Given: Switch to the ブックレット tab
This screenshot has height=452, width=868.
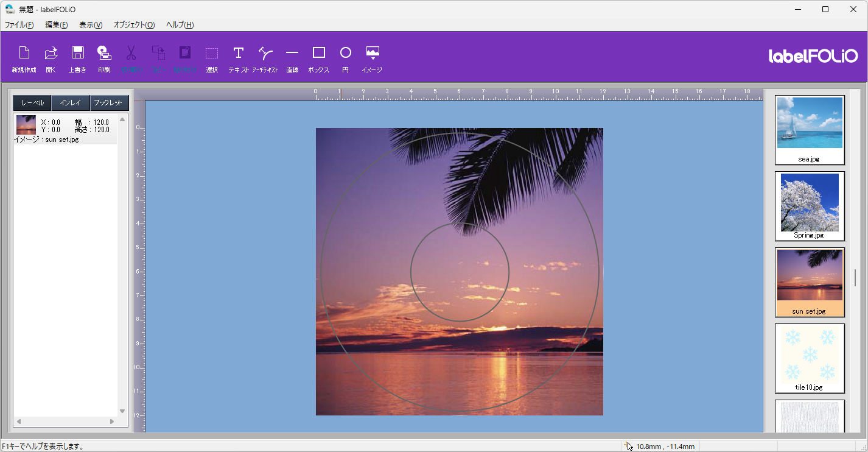Looking at the screenshot, I should click(109, 103).
